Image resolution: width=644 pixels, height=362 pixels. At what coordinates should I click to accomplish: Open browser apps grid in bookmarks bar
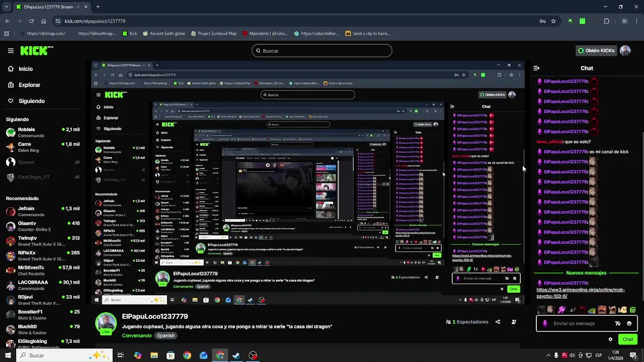coord(7,34)
